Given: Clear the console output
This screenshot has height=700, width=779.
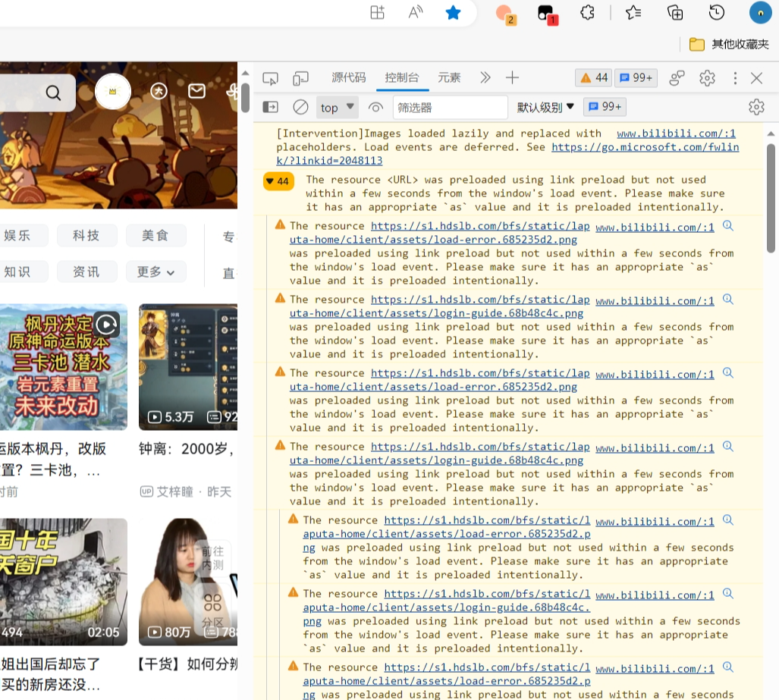Looking at the screenshot, I should click(300, 107).
